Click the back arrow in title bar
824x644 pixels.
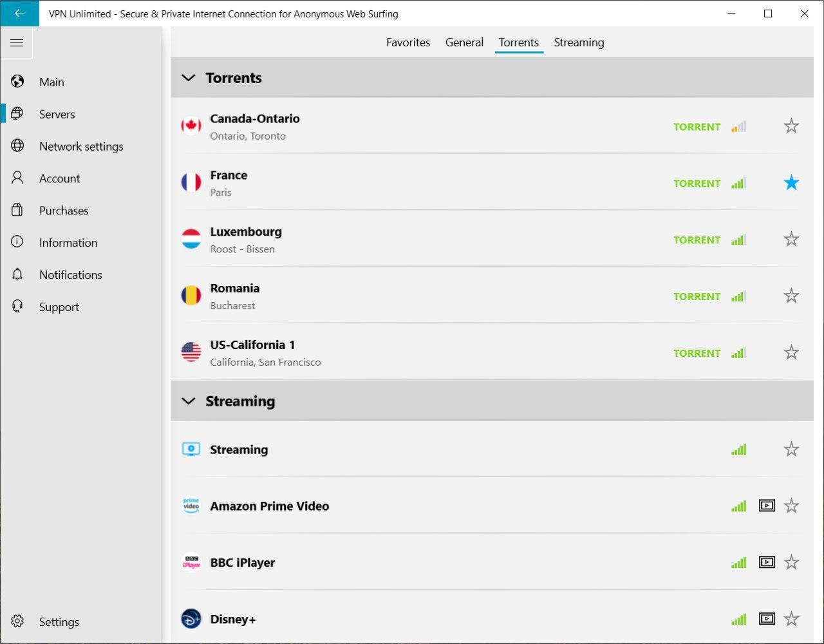point(19,13)
